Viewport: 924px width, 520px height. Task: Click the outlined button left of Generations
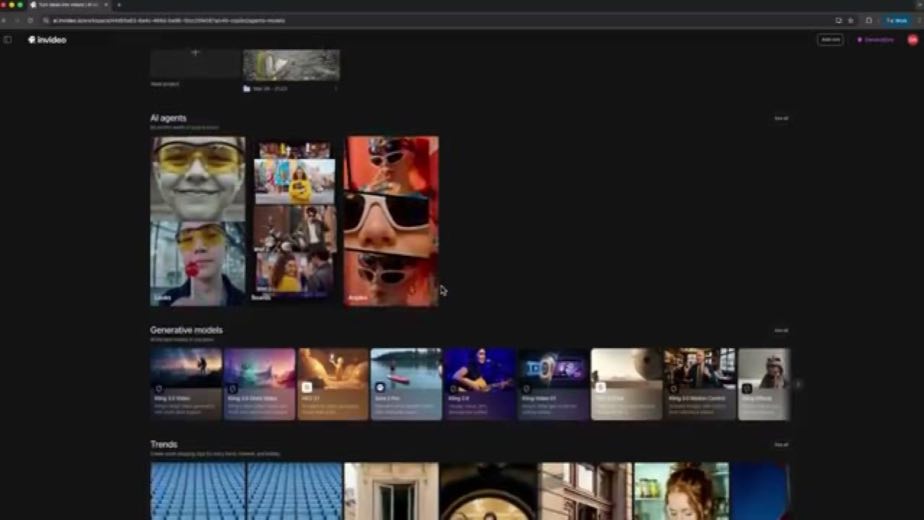(x=830, y=40)
